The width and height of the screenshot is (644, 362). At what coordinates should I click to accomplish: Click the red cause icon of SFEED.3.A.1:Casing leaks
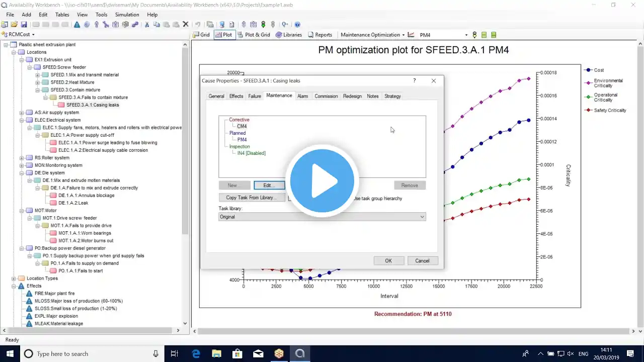click(61, 105)
